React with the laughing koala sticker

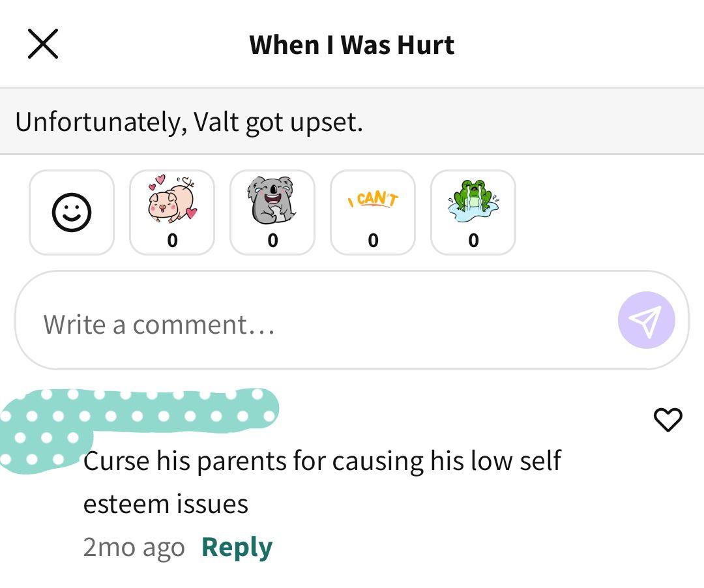(x=272, y=213)
